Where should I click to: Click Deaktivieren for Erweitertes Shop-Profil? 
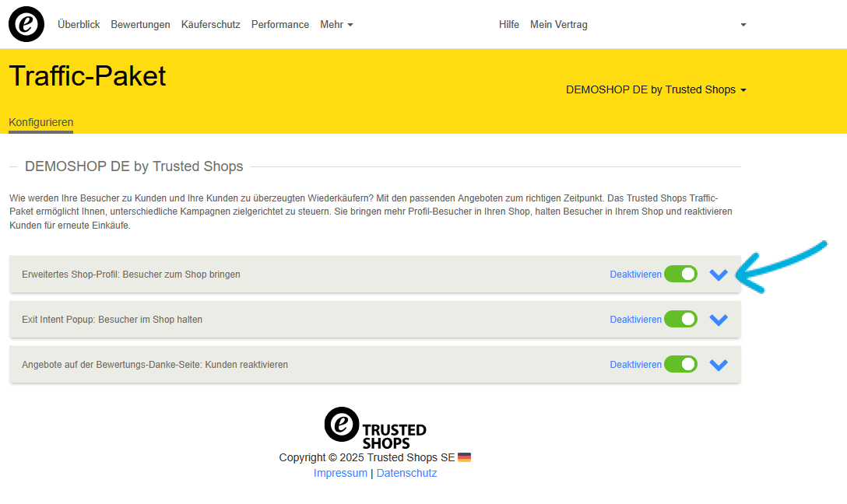click(636, 274)
